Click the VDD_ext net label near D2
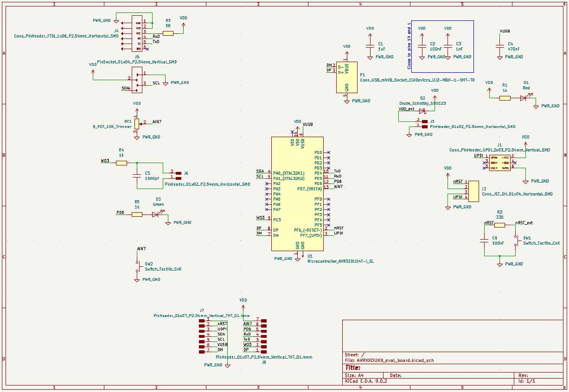569x392 pixels. 406,108
